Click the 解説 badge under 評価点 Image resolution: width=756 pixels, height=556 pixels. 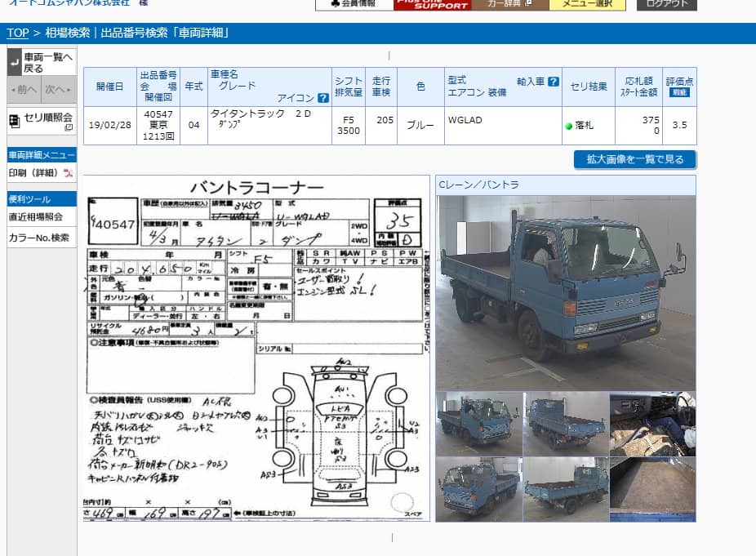679,92
